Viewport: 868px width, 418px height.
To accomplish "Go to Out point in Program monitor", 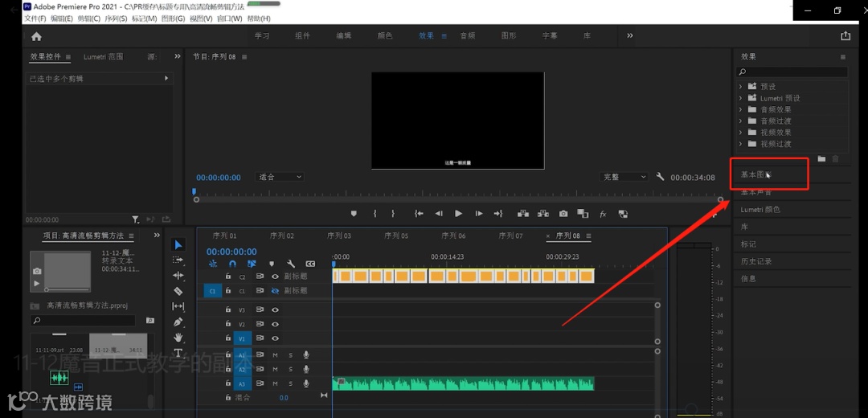I will click(x=498, y=214).
